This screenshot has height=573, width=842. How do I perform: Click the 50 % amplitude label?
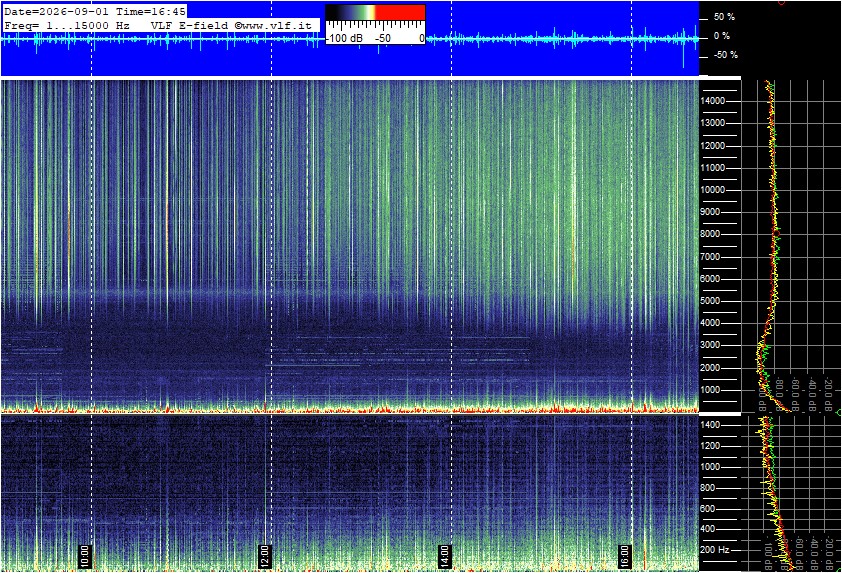coord(724,17)
